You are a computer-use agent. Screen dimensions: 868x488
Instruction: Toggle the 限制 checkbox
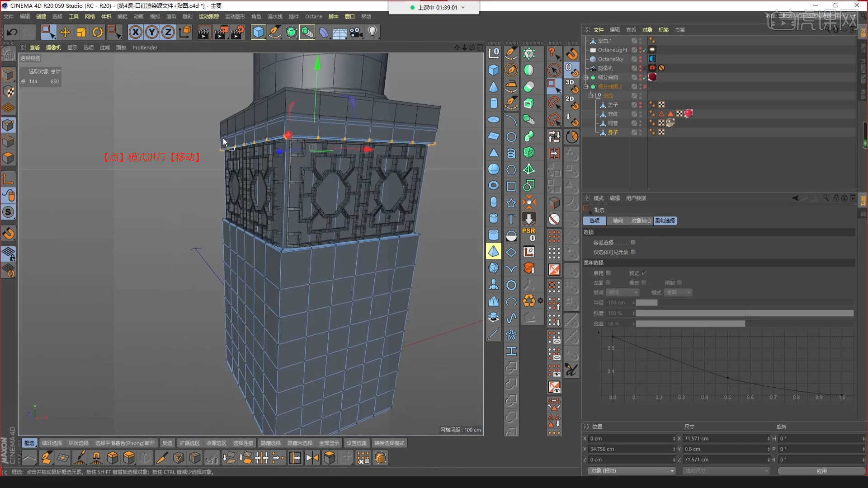point(679,283)
